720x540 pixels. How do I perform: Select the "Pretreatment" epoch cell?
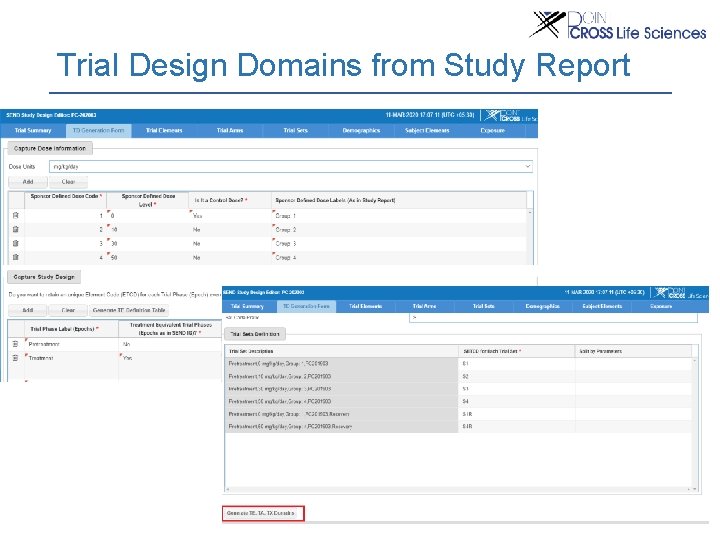[71, 344]
